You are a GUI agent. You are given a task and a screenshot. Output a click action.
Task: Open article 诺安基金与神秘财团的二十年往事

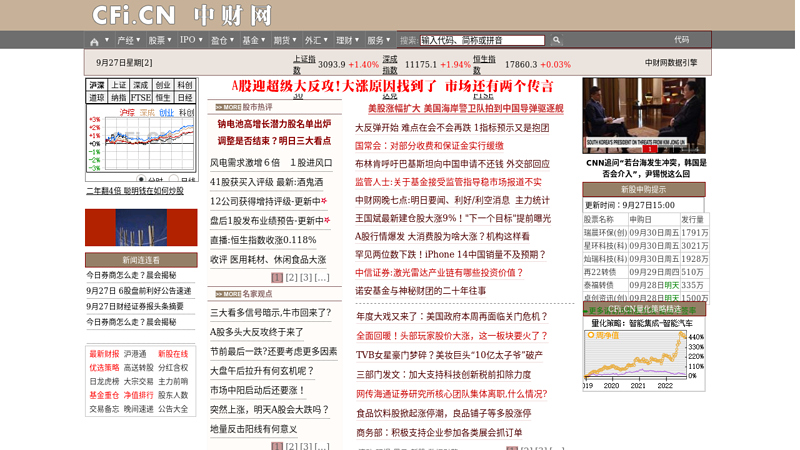coord(420,291)
